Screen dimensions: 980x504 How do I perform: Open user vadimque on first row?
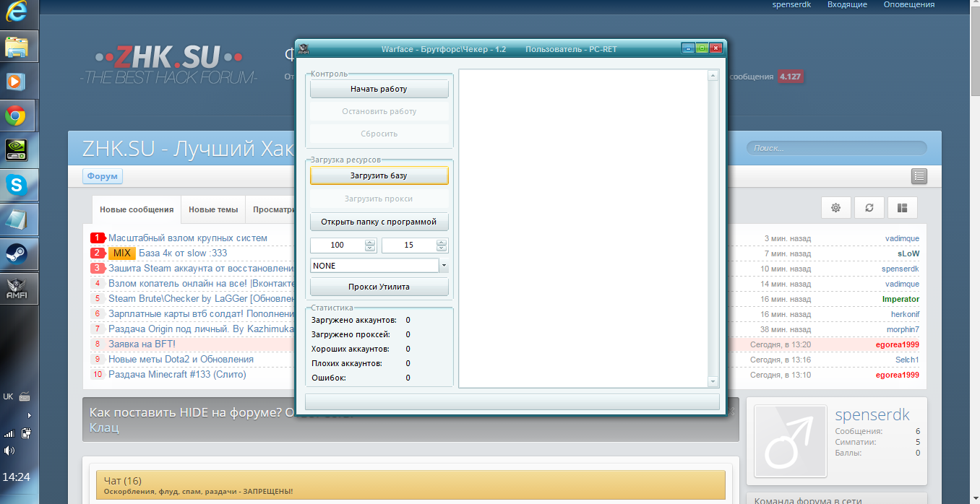tap(902, 238)
